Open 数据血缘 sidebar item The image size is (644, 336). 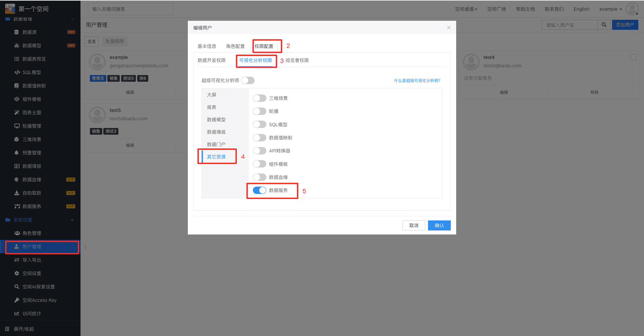32,180
